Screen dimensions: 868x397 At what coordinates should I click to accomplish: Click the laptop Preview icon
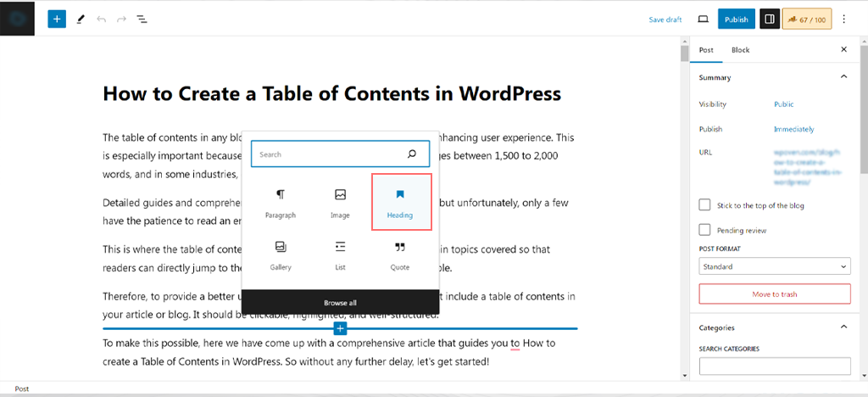[x=703, y=20]
